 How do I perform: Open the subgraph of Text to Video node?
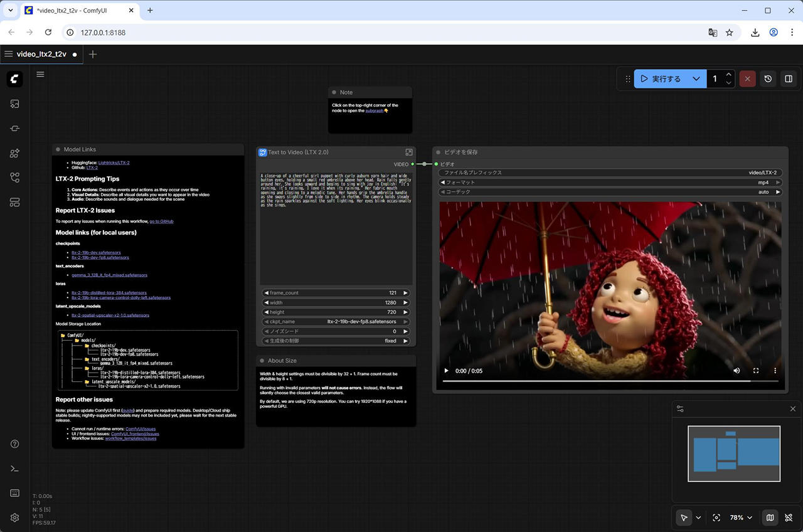click(409, 152)
